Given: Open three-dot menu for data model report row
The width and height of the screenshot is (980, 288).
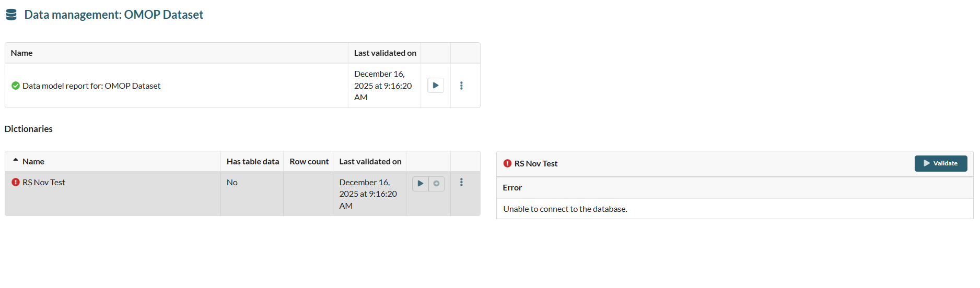Looking at the screenshot, I should tap(461, 86).
